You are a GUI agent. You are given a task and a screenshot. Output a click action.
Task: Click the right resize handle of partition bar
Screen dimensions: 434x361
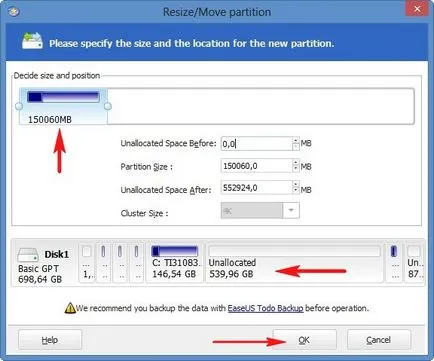[108, 106]
